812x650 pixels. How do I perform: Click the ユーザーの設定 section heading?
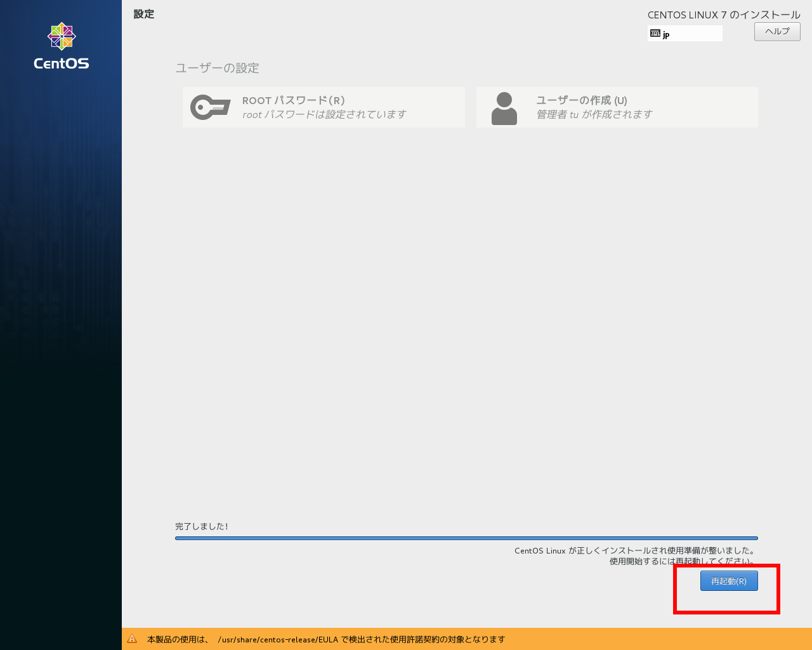(x=217, y=68)
